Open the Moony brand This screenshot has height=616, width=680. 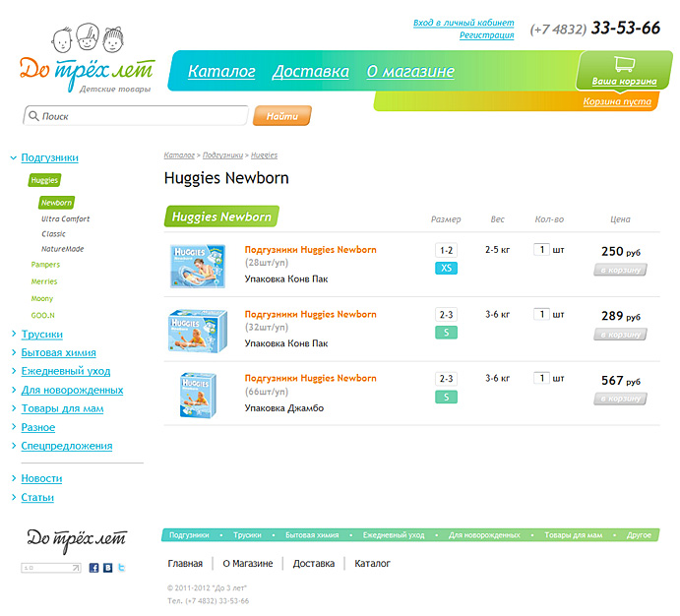tap(42, 299)
